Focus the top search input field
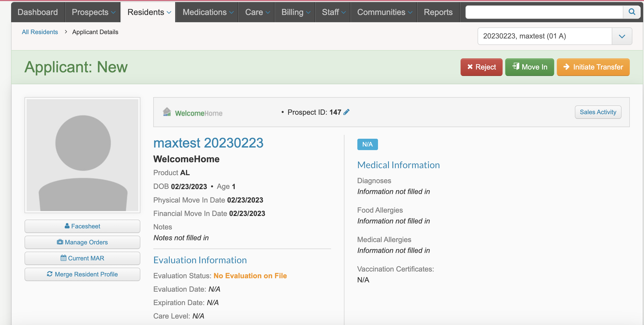 tap(544, 12)
